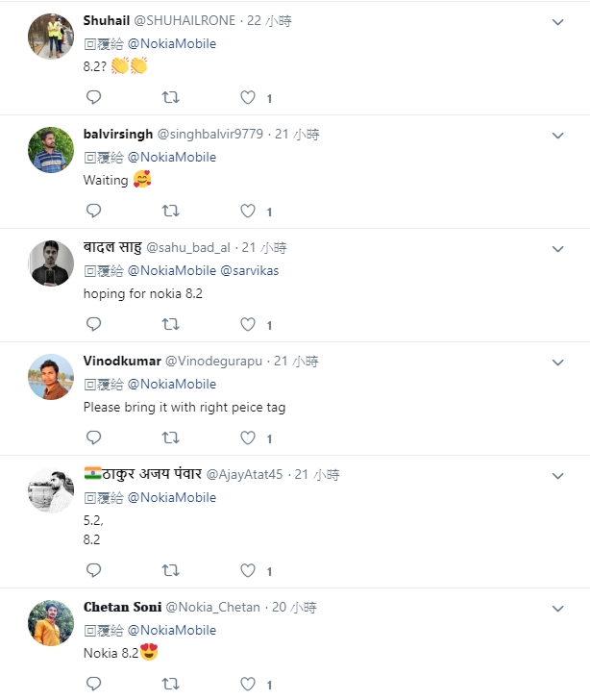Open the @NokiaMobile link in Shuhail's reply
The width and height of the screenshot is (590, 700).
[x=171, y=43]
